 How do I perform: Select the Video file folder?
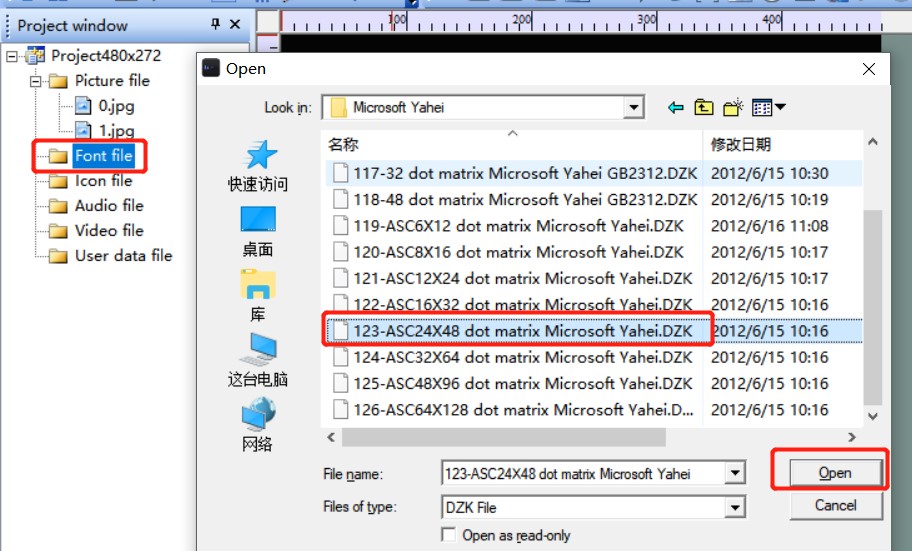(x=109, y=230)
